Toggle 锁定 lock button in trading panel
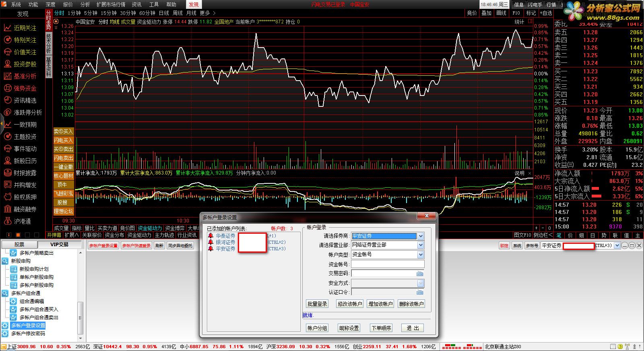 point(504,245)
